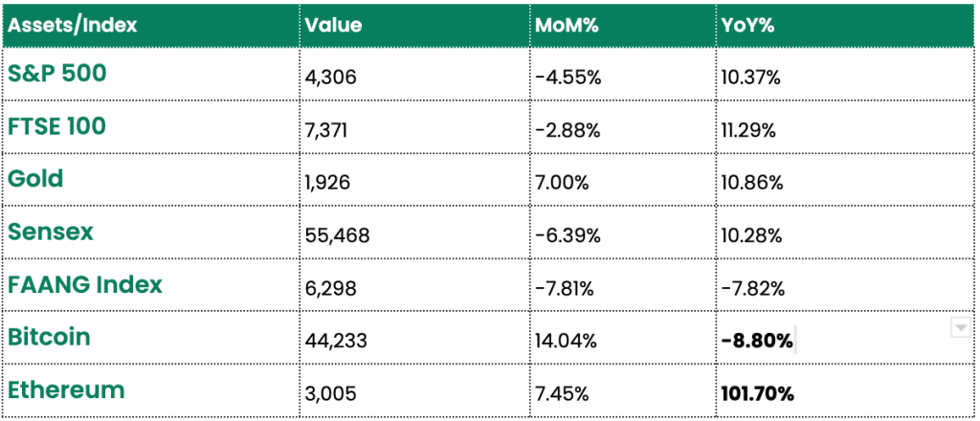
Task: Select the S&P 500 label cell
Action: click(x=152, y=75)
